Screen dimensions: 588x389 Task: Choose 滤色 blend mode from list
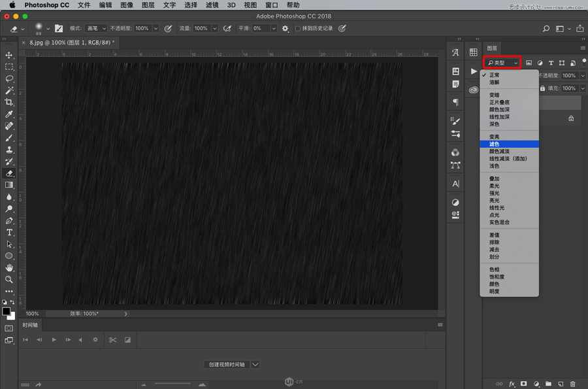(495, 144)
